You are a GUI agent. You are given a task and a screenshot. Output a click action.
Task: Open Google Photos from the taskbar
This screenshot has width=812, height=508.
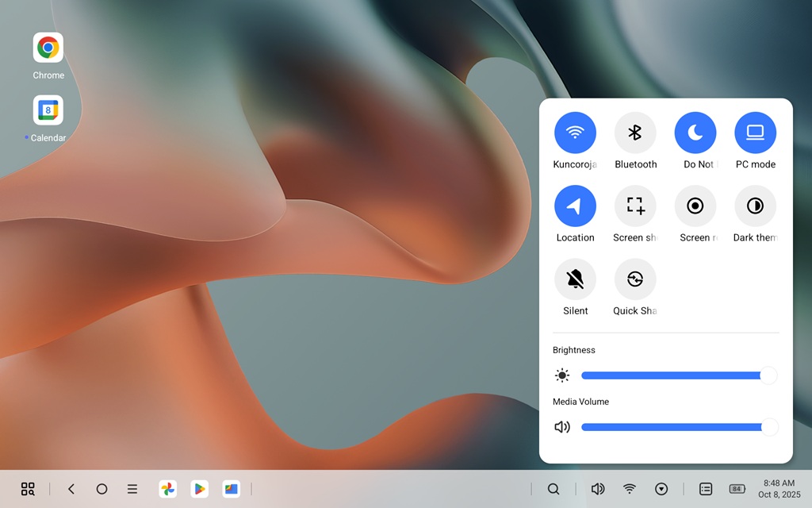(x=167, y=489)
